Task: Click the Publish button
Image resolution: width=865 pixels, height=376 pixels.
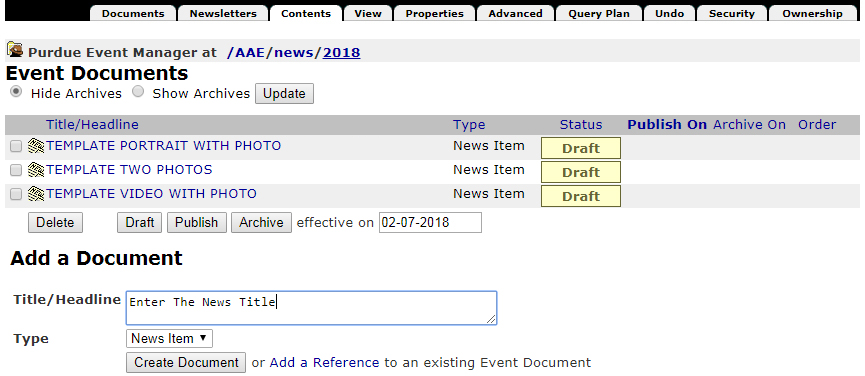Action: click(x=196, y=223)
